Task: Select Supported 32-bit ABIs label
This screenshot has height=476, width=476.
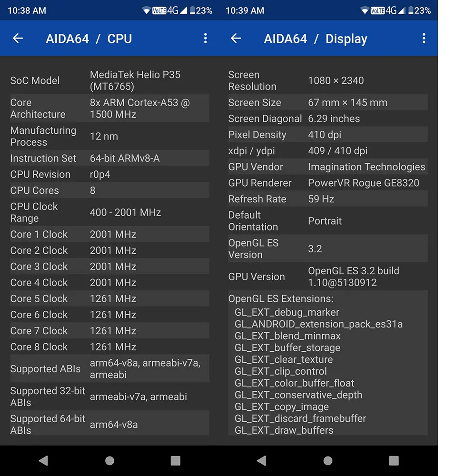Action: pos(48,397)
